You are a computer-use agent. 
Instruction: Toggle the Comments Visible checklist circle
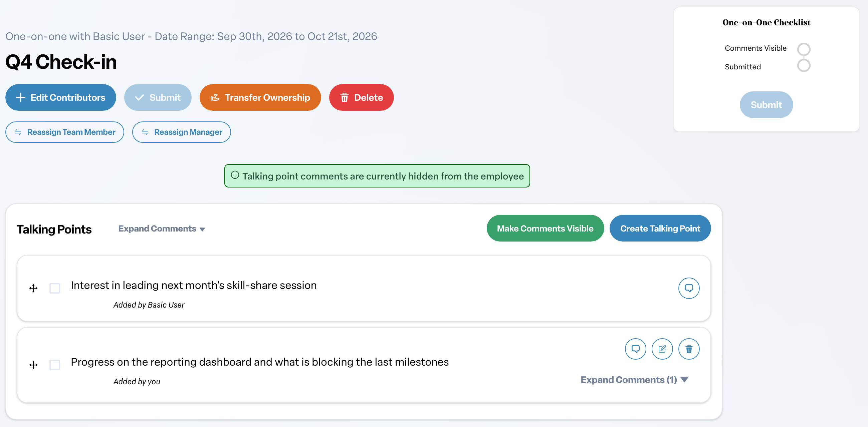point(803,49)
